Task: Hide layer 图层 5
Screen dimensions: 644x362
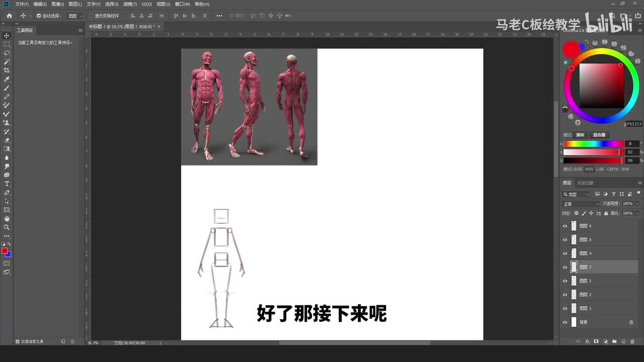Action: tap(565, 240)
